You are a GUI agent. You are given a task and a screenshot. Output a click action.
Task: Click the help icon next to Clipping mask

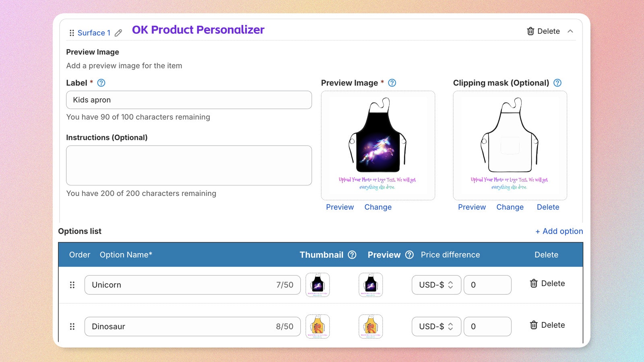click(557, 83)
